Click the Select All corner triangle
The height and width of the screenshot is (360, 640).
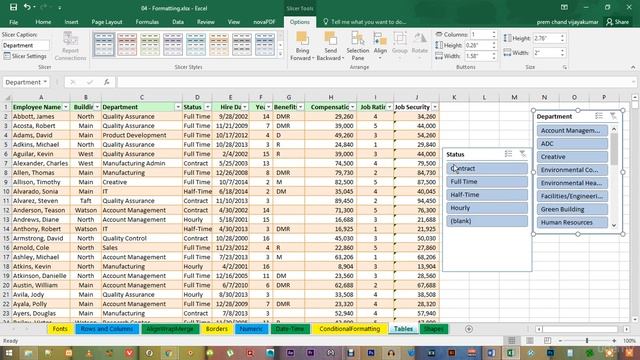point(7,97)
